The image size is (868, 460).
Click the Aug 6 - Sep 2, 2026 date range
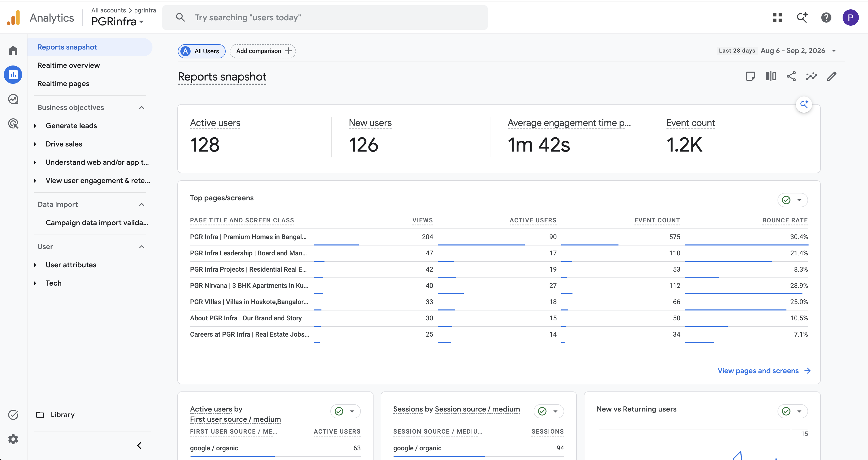(x=793, y=51)
